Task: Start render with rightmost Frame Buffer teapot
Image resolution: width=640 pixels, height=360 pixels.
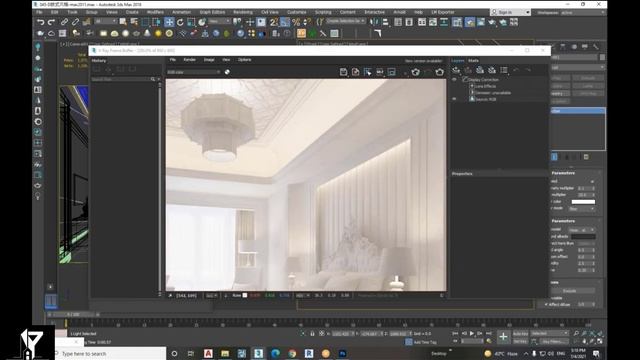Action: pyautogui.click(x=440, y=72)
